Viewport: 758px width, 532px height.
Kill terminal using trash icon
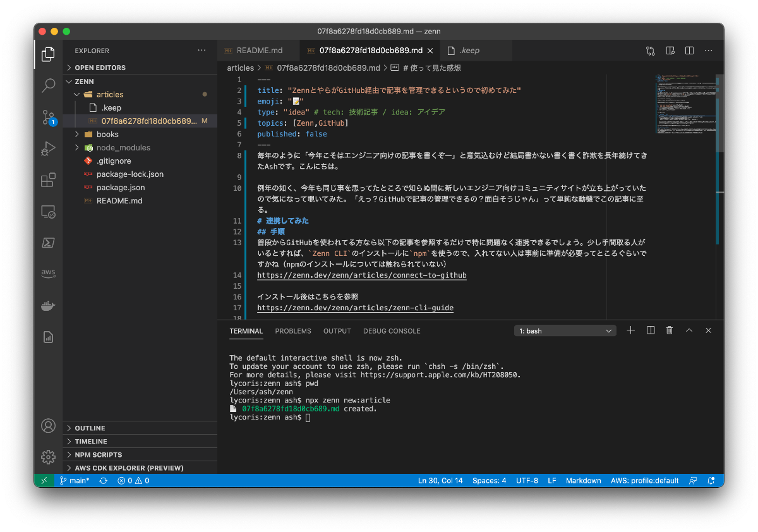(x=670, y=330)
